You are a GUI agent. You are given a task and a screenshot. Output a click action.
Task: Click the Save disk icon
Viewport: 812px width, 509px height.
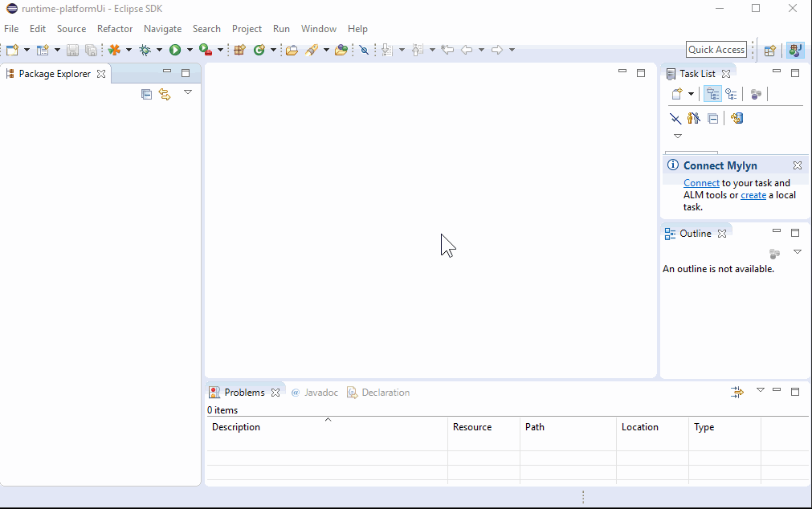pos(72,50)
